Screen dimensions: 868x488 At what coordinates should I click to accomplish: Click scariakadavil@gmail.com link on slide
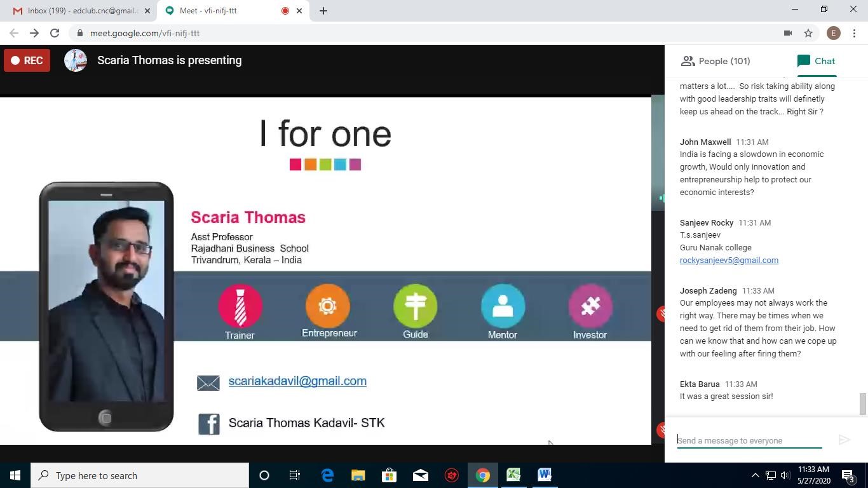pyautogui.click(x=297, y=381)
